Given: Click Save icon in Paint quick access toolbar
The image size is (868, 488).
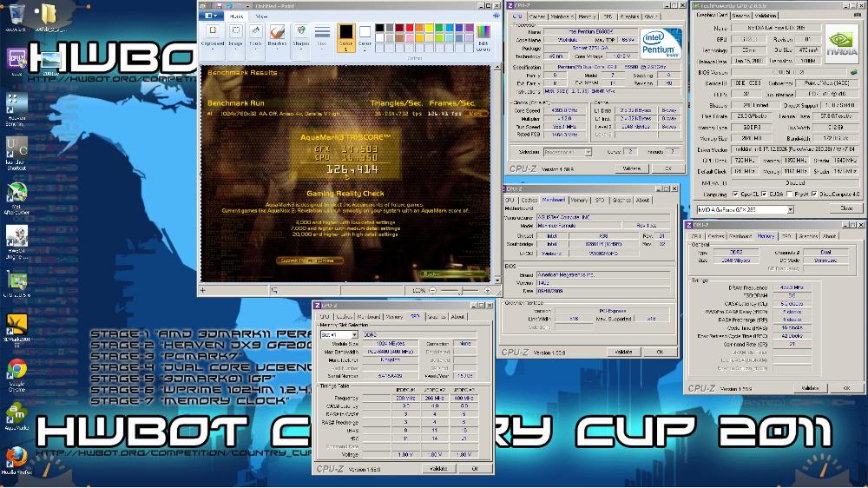Looking at the screenshot, I should [220, 5].
